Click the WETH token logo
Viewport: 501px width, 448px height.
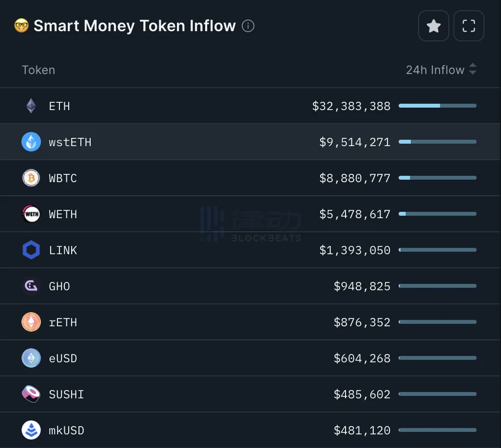click(31, 214)
